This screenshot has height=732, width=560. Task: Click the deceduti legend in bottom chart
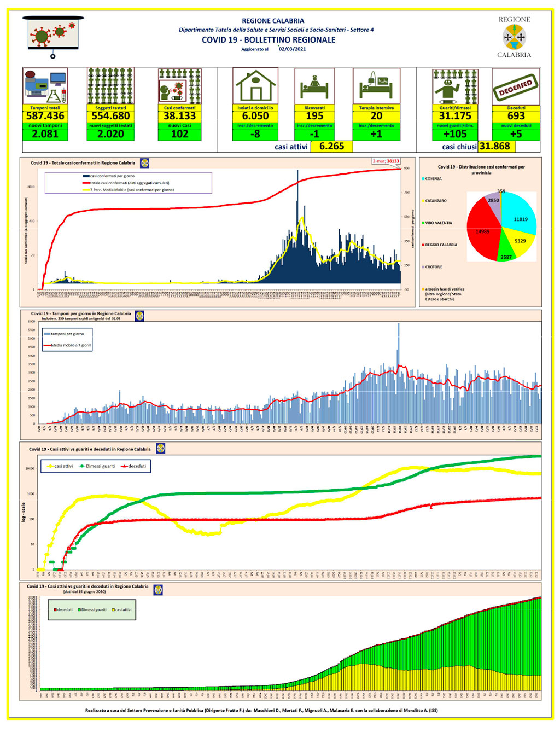[63, 609]
